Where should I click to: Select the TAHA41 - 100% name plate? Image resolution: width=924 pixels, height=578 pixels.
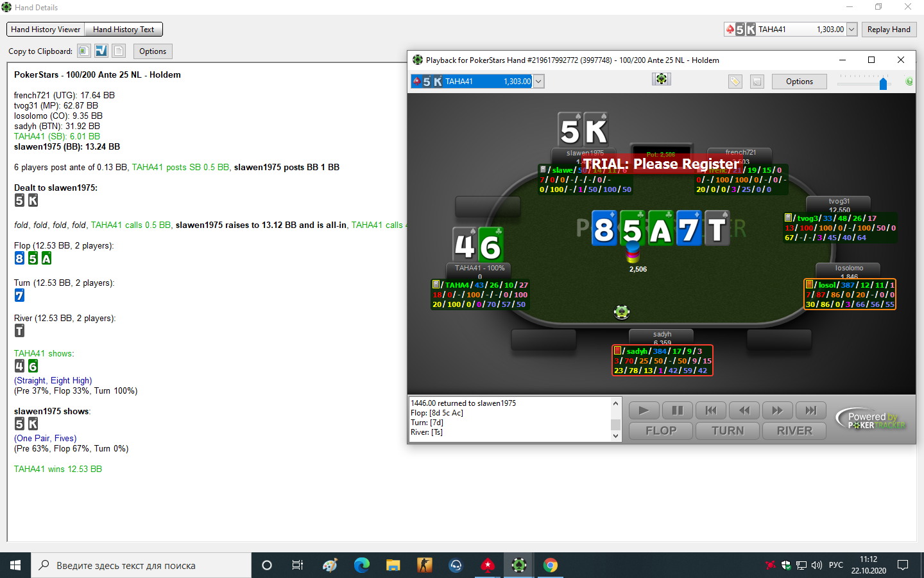(479, 270)
